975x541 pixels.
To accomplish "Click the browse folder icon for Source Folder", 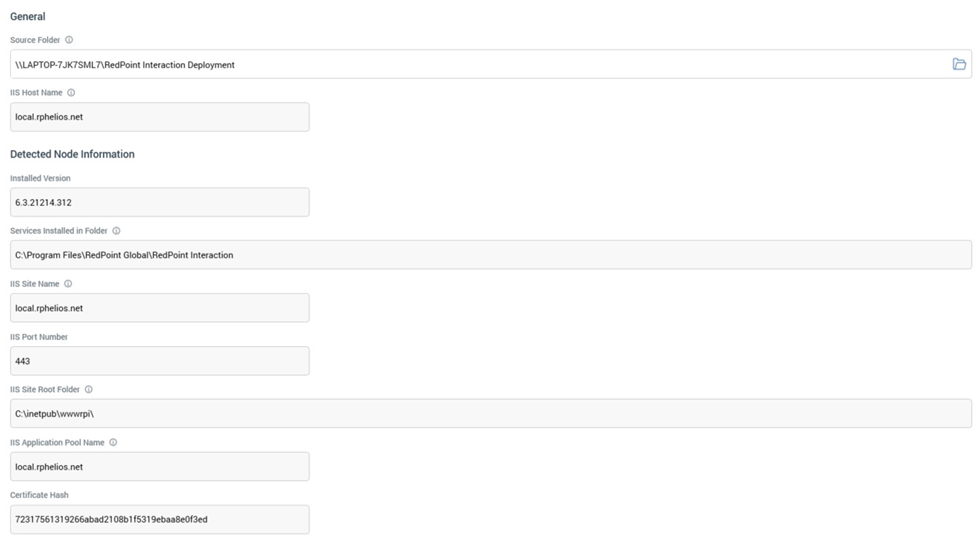I will coord(958,64).
